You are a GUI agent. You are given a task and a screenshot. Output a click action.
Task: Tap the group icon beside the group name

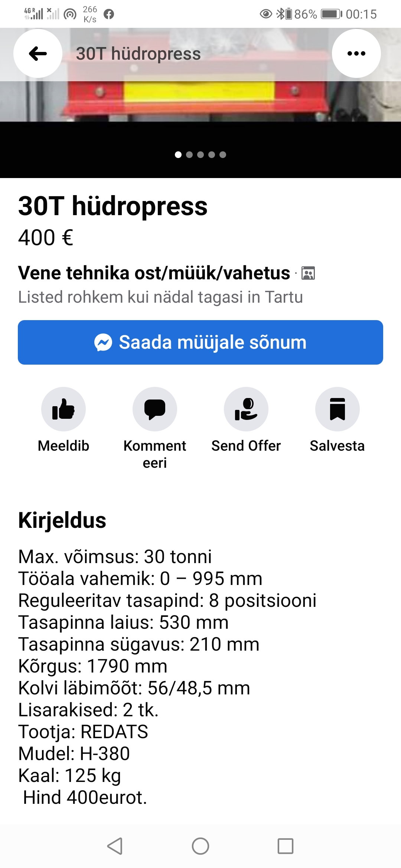click(308, 273)
